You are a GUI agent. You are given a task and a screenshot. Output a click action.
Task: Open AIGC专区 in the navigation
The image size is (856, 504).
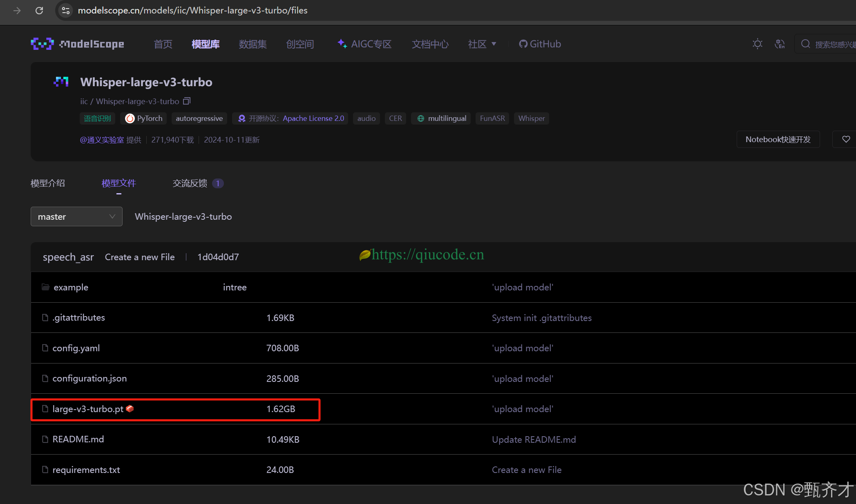tap(364, 44)
